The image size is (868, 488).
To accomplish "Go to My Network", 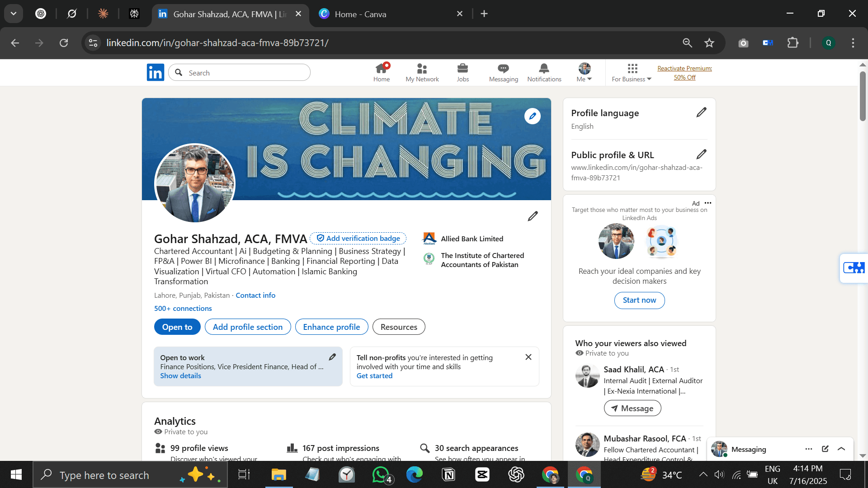I will [422, 72].
